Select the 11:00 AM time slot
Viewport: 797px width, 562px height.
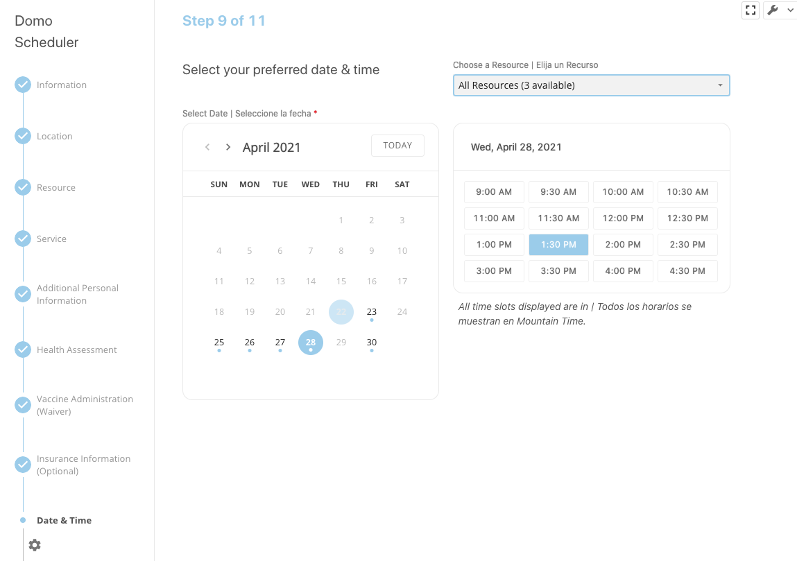[x=494, y=218]
